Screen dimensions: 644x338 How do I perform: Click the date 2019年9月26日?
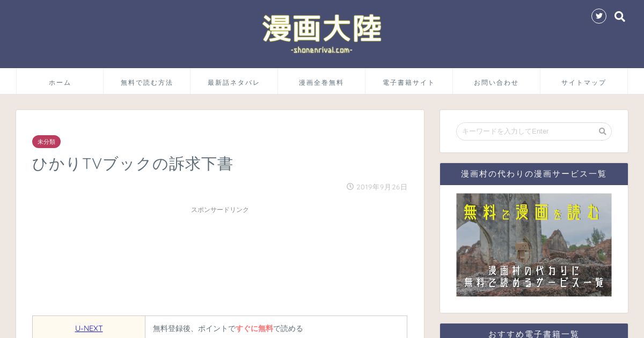click(x=382, y=187)
